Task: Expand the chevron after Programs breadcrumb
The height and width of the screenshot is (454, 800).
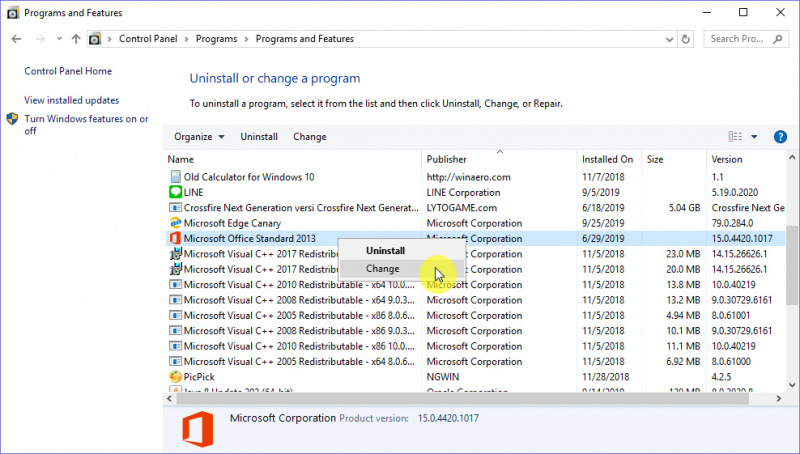Action: (246, 39)
